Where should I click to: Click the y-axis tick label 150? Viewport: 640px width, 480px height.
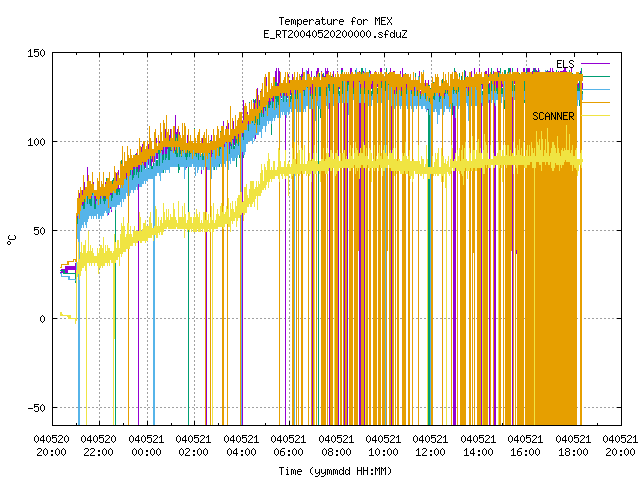pos(36,53)
